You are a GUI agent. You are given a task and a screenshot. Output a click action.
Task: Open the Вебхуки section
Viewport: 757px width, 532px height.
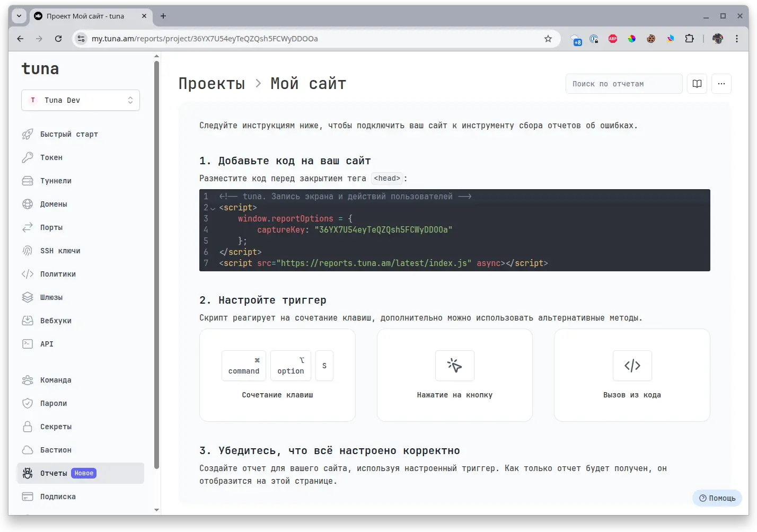click(x=55, y=321)
